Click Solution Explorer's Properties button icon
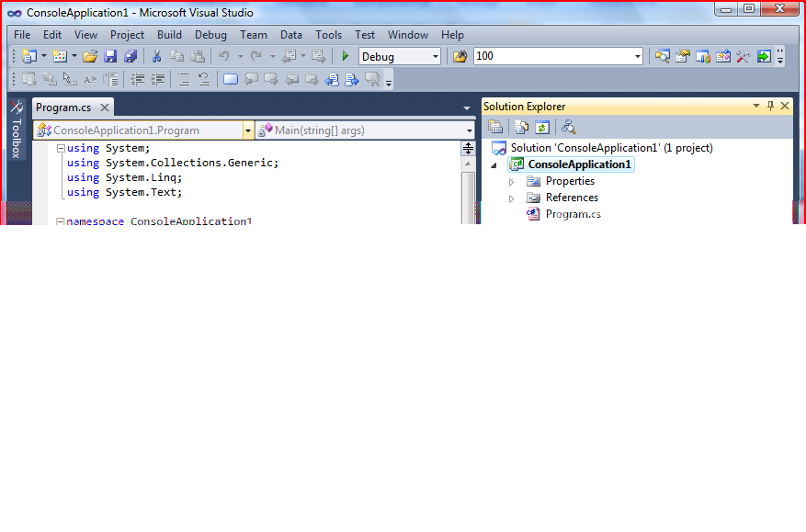Screen dimensions: 806x532 (x=495, y=127)
